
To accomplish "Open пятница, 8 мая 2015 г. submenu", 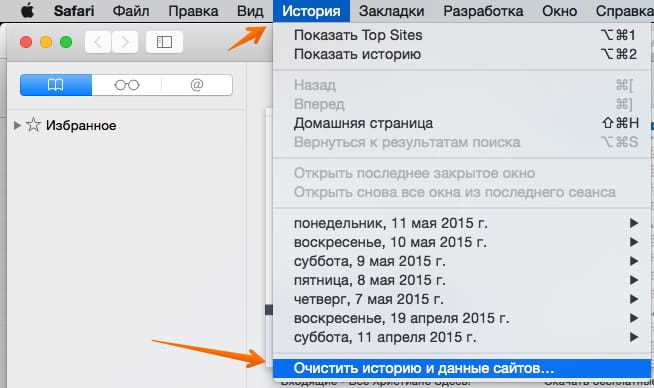I will pos(462,280).
